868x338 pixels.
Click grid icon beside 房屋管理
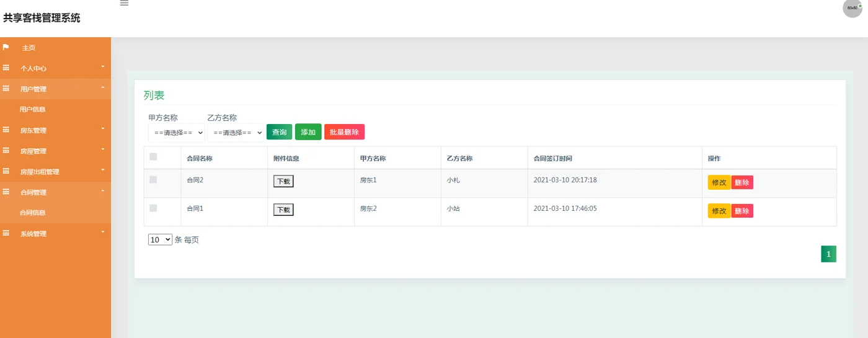pos(6,151)
